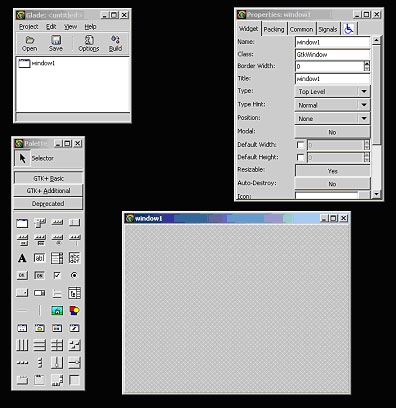Save the project using the Save icon
Screen dimensions: 396x408
coord(56,43)
